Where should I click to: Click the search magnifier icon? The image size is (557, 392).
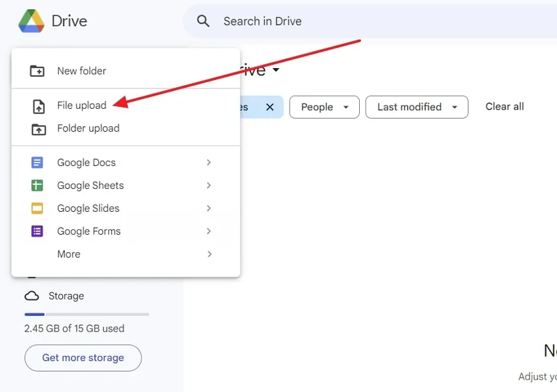pos(203,21)
